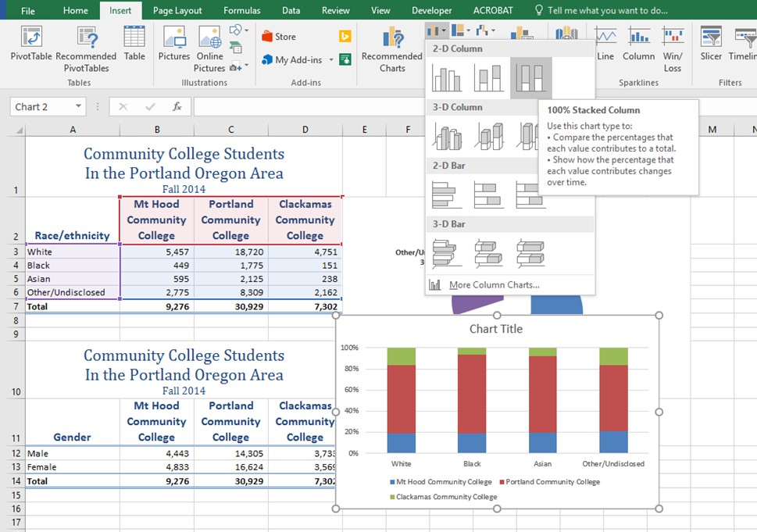This screenshot has height=532, width=757.
Task: Switch to the Data tab
Action: (x=291, y=10)
